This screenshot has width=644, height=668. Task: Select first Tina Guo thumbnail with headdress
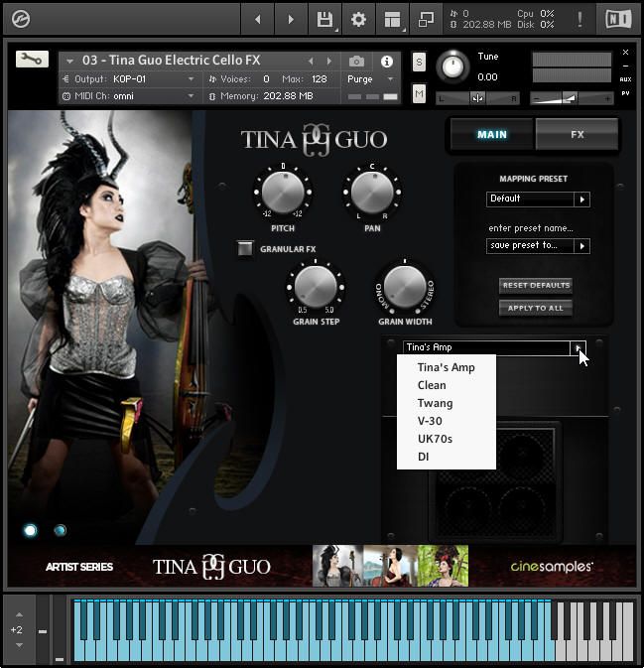point(338,566)
